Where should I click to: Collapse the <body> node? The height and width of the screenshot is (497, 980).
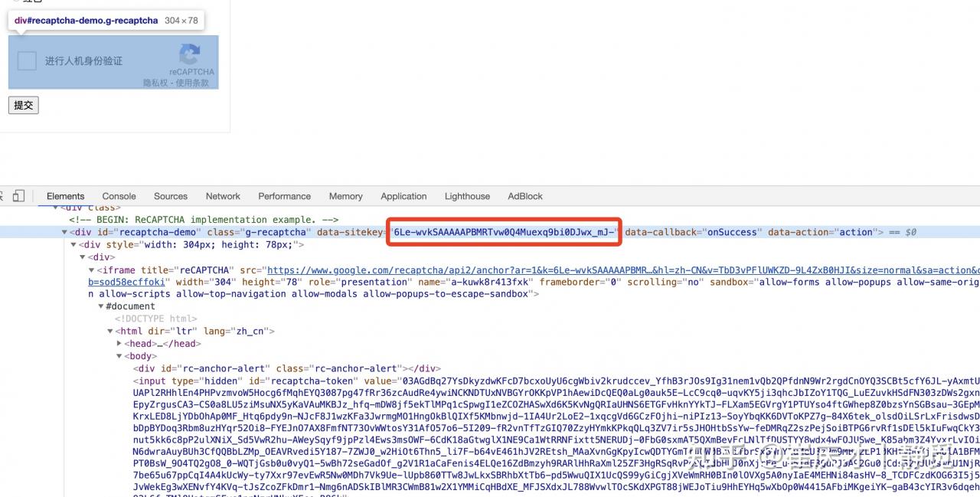tap(119, 356)
